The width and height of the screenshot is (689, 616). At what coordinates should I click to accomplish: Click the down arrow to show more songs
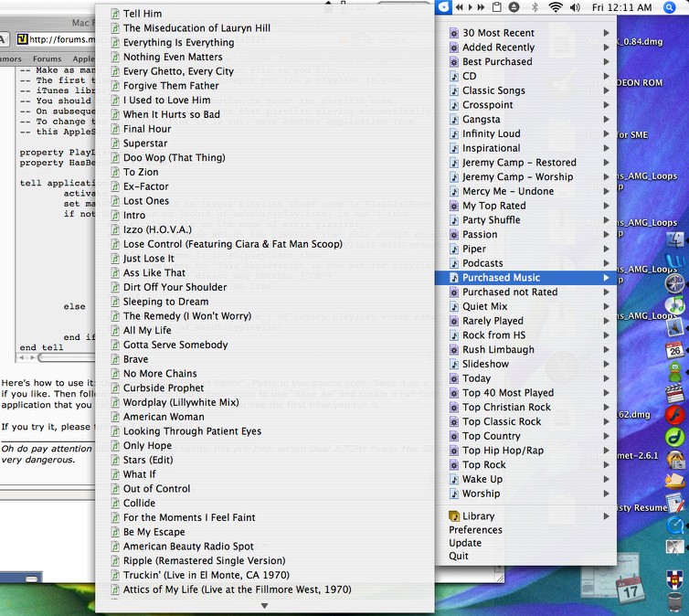coord(264,606)
